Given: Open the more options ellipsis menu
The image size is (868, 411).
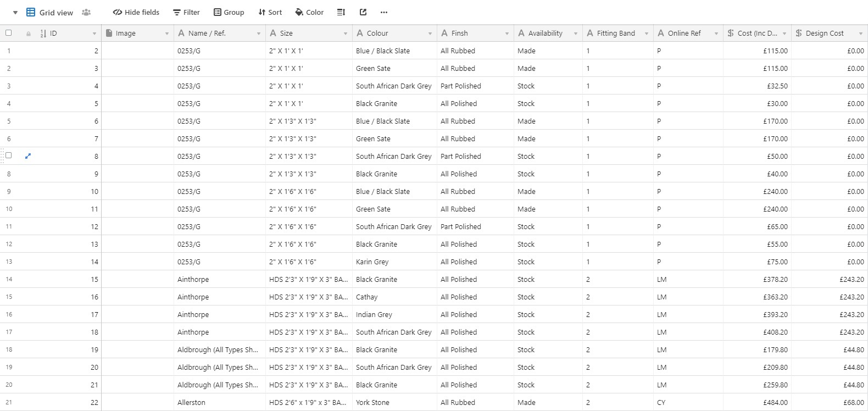Looking at the screenshot, I should tap(384, 12).
